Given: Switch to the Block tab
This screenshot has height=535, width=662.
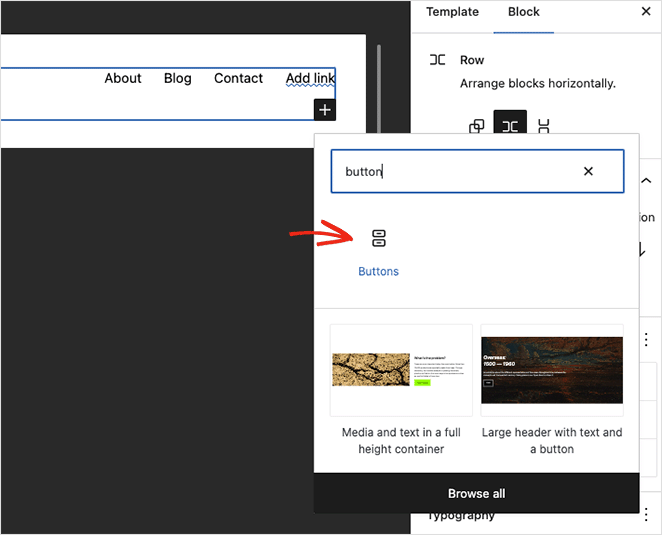Looking at the screenshot, I should pos(524,12).
